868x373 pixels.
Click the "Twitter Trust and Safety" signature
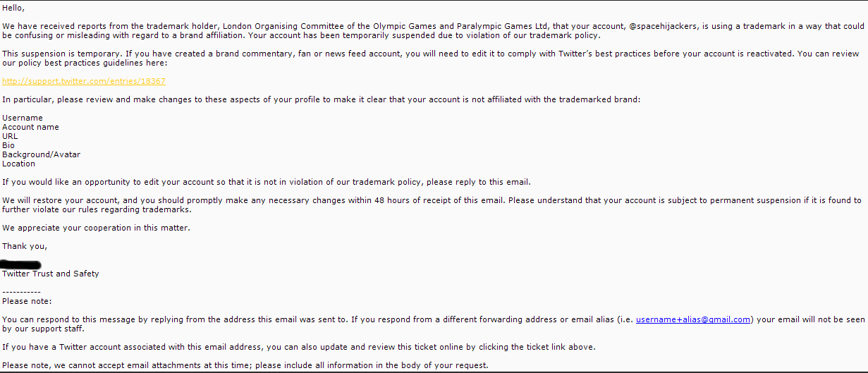(51, 274)
